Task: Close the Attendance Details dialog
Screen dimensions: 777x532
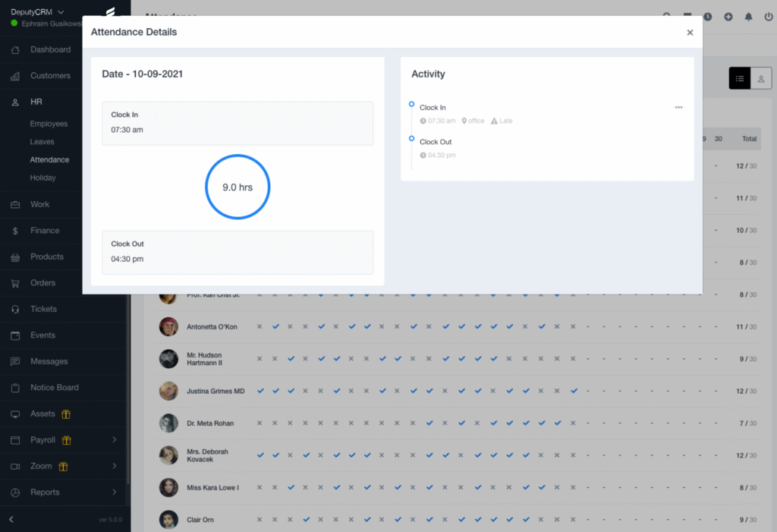Action: pos(690,33)
